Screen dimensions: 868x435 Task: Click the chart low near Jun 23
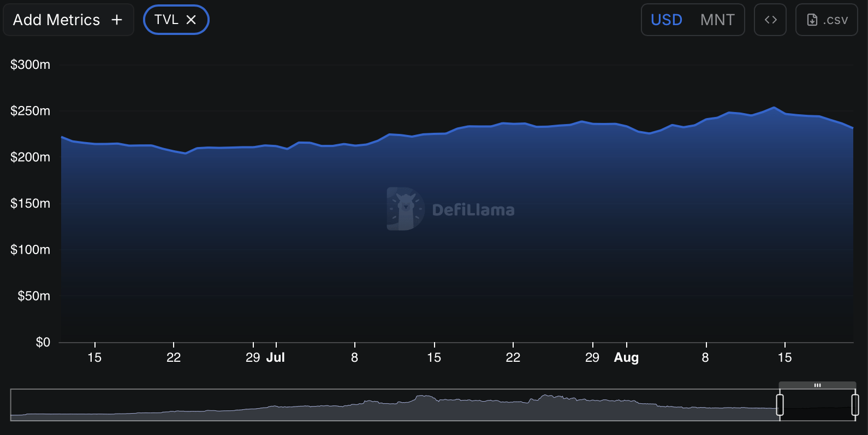[186, 154]
